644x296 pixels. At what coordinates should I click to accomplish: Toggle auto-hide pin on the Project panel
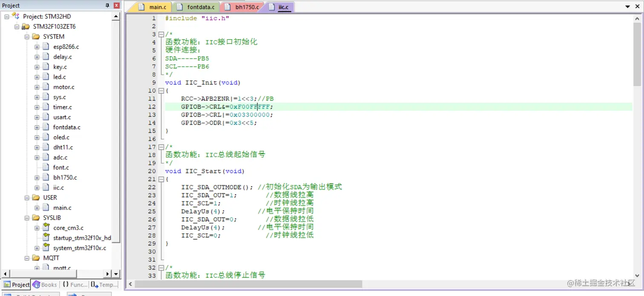pyautogui.click(x=107, y=5)
